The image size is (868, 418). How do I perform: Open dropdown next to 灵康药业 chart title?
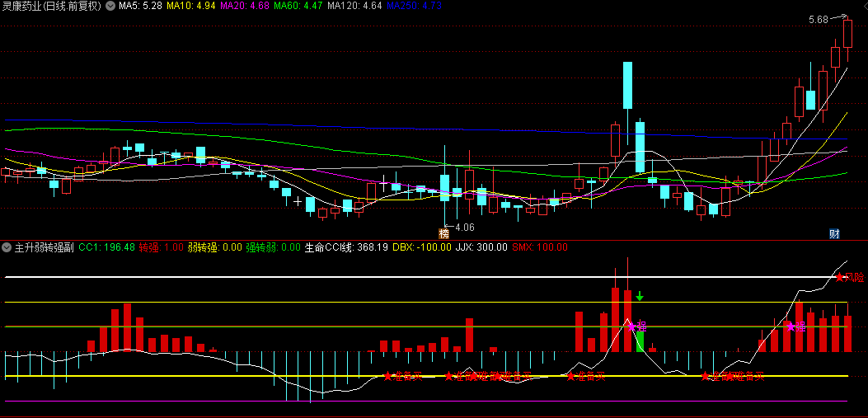coord(110,6)
